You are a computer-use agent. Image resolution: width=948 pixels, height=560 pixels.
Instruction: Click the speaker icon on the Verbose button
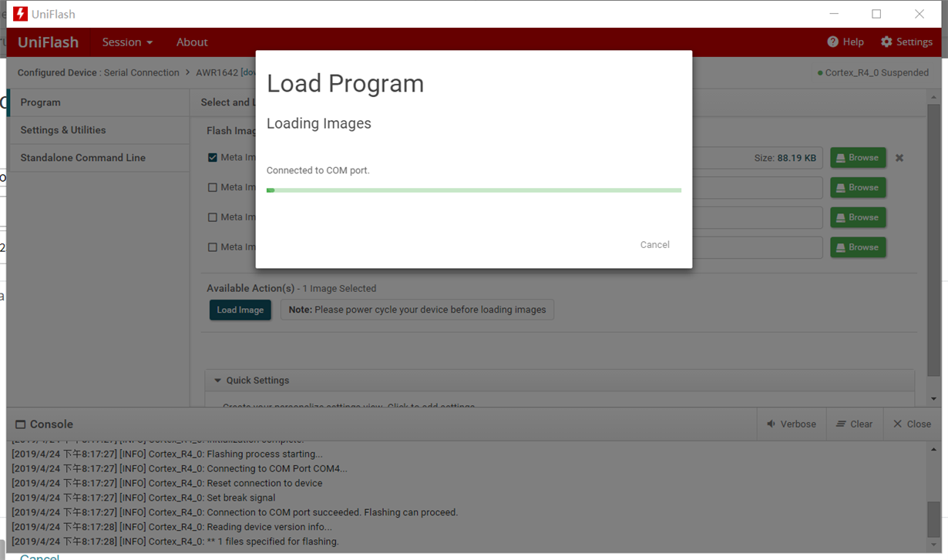pyautogui.click(x=771, y=424)
